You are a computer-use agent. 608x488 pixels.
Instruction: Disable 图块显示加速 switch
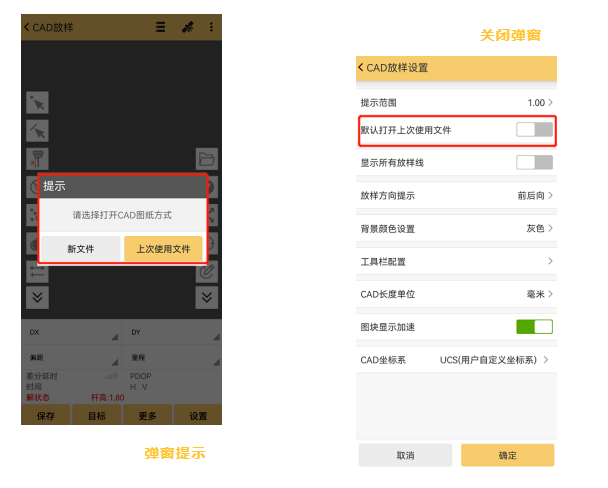point(534,326)
